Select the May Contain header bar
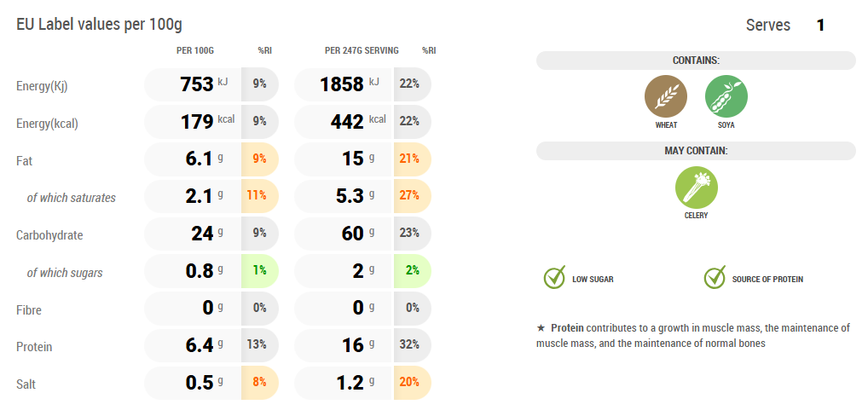Viewport: 868px width, 416px height. coord(696,151)
